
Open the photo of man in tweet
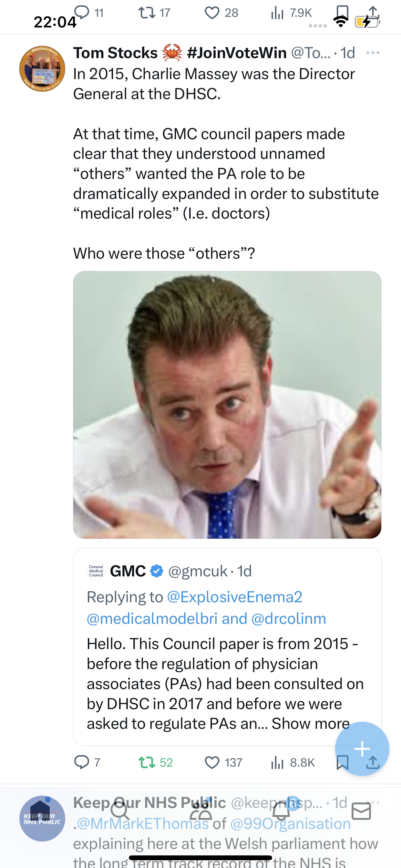227,405
